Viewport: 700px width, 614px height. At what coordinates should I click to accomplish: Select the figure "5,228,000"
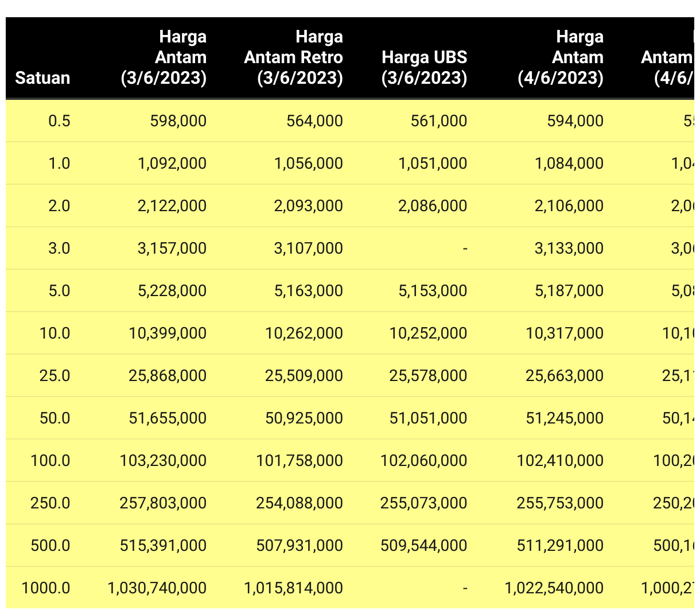172,290
